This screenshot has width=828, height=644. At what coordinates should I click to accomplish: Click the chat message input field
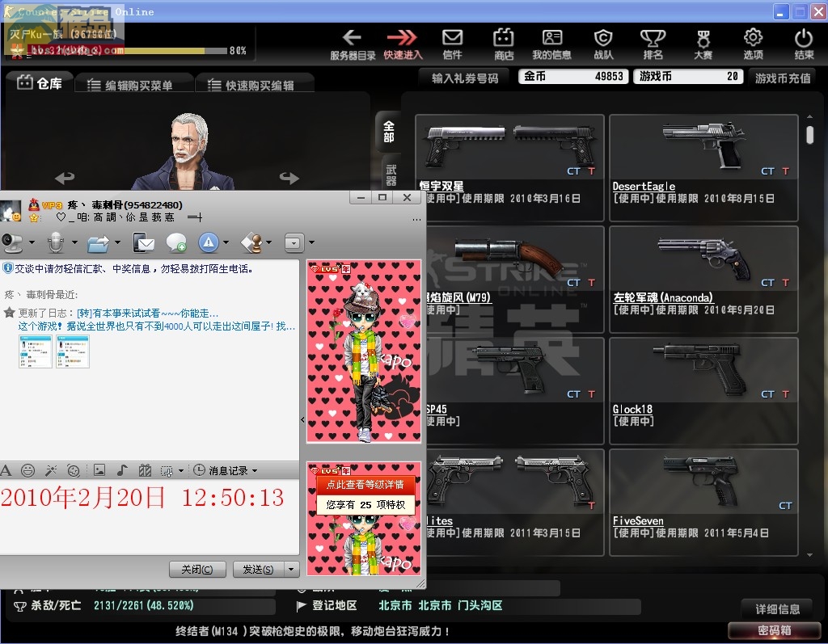point(150,517)
